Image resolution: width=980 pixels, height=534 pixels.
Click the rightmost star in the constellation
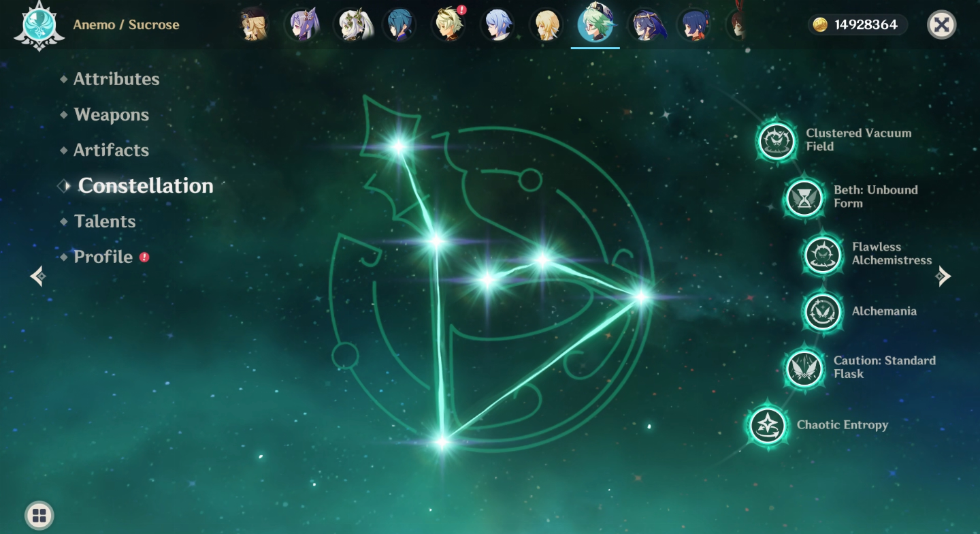640,296
